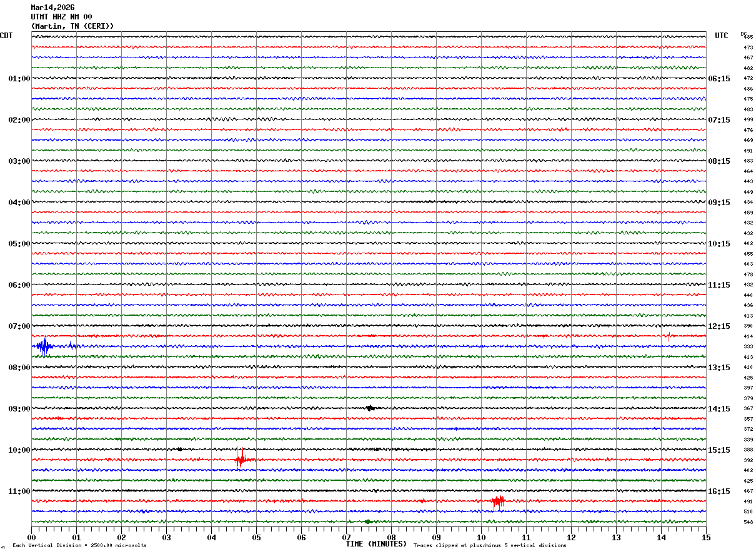756x554 pixels.
Task: Click minute 14 on the time axis
Action: click(x=661, y=537)
